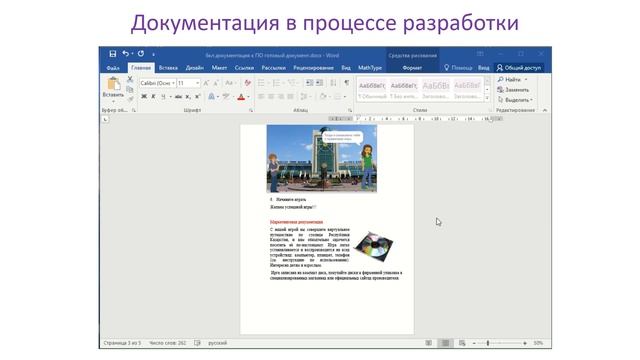Decrease the font size
Screen dimensions: 640x360
click(x=216, y=83)
